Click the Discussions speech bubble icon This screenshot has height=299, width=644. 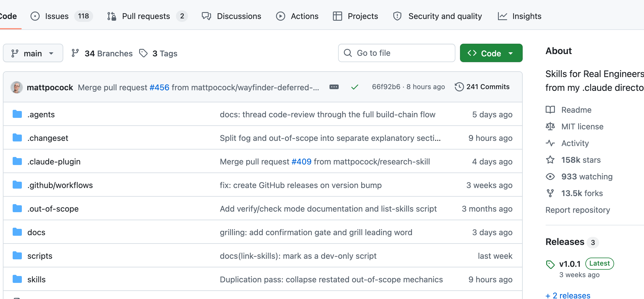pyautogui.click(x=206, y=16)
